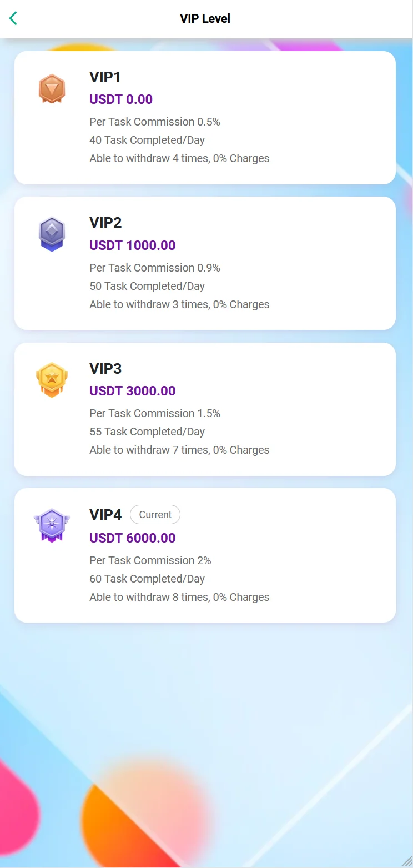Click the USDT 6000.00 price
This screenshot has height=868, width=413.
(133, 538)
